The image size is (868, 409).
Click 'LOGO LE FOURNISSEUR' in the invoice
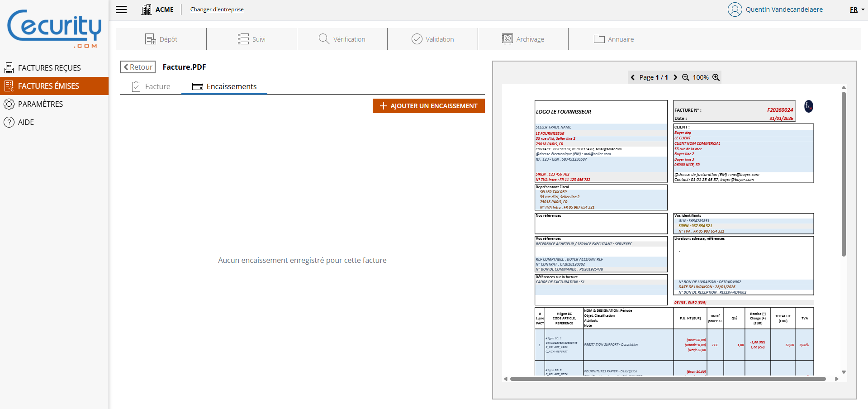pos(564,112)
